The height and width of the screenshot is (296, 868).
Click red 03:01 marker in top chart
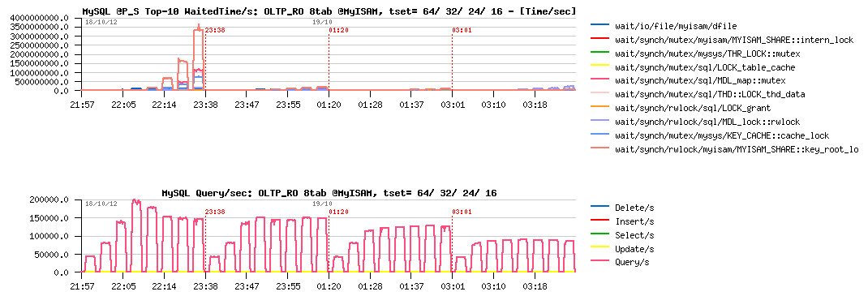pos(462,30)
